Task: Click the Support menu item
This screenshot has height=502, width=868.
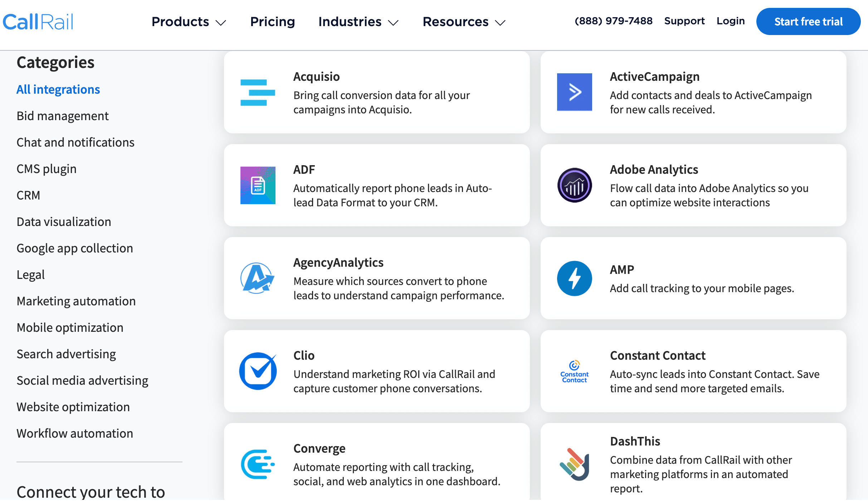Action: click(x=684, y=21)
